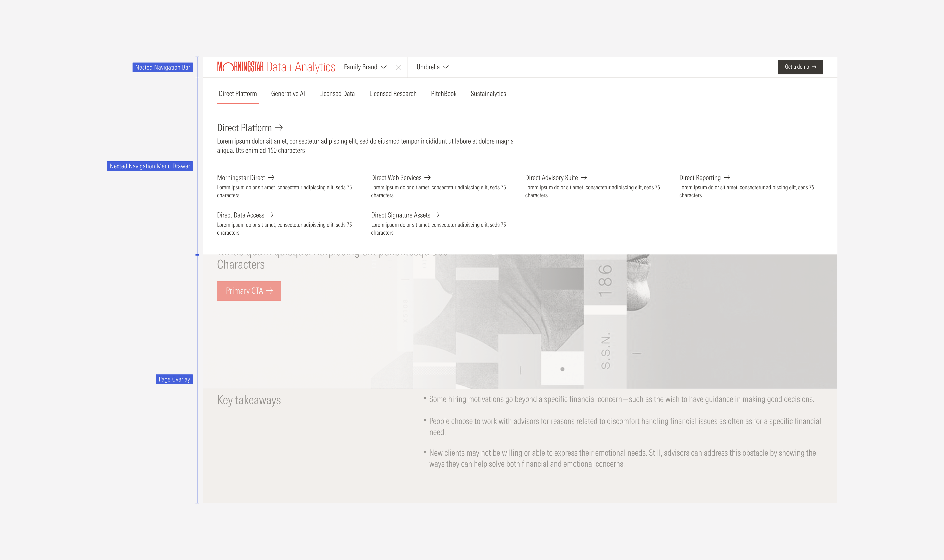Open the Direct Advisory Suite link
Screen dimensions: 944x560
[x=551, y=178]
